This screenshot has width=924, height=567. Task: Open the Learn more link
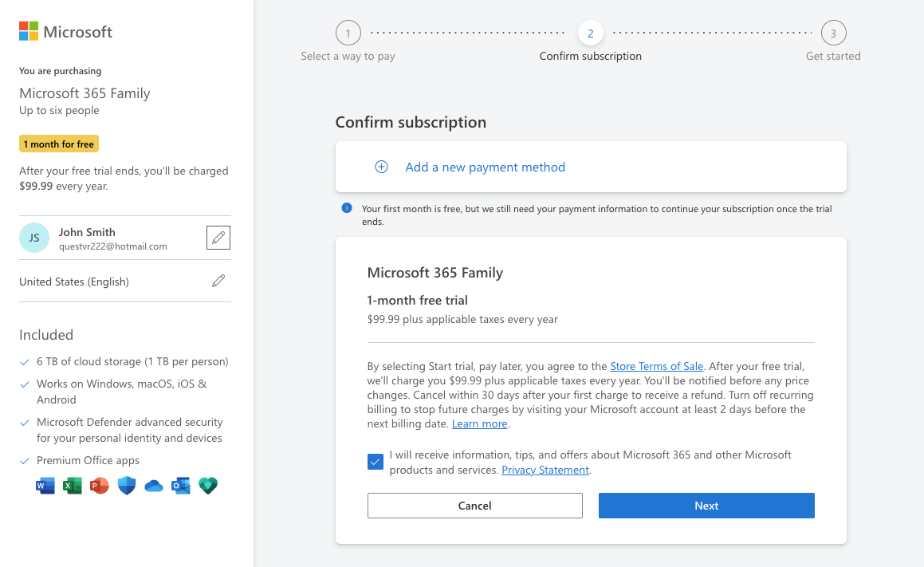coord(480,423)
